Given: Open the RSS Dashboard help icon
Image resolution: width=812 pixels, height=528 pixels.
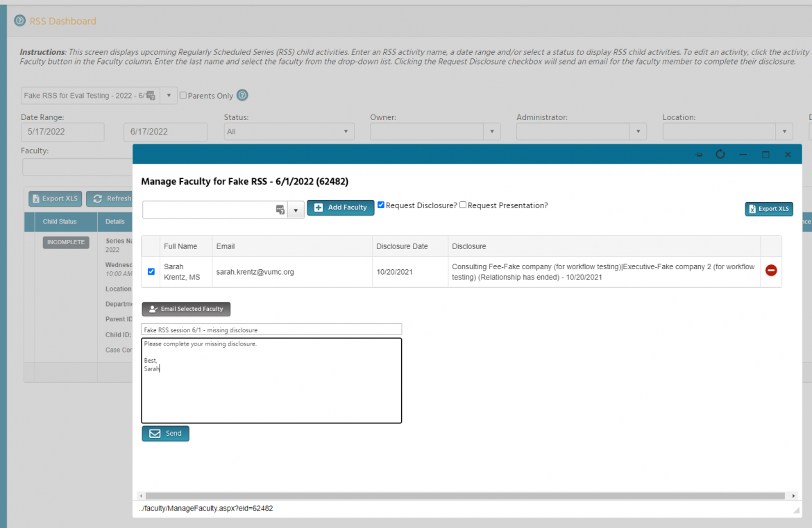Looking at the screenshot, I should click(19, 20).
